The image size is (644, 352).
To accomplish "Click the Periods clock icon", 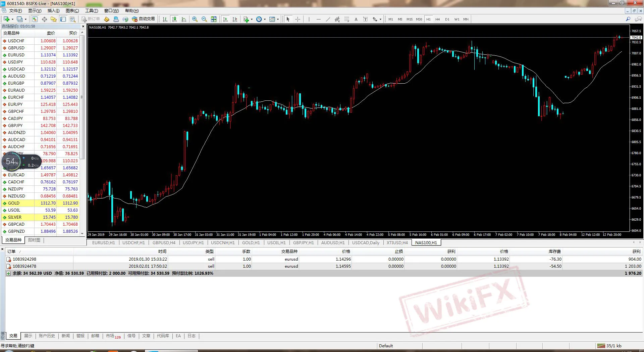I will click(x=259, y=19).
